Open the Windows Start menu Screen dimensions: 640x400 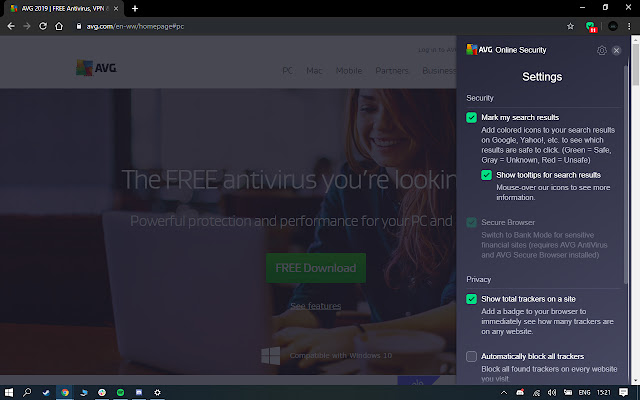[x=9, y=392]
